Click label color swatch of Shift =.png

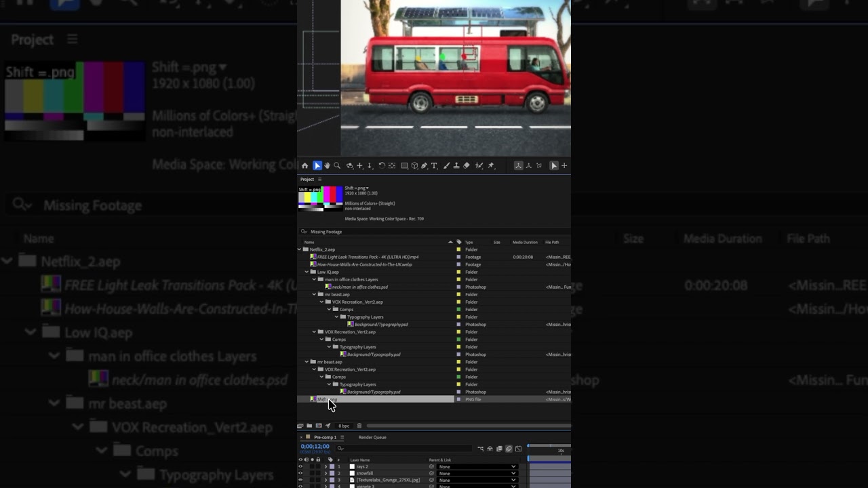458,399
